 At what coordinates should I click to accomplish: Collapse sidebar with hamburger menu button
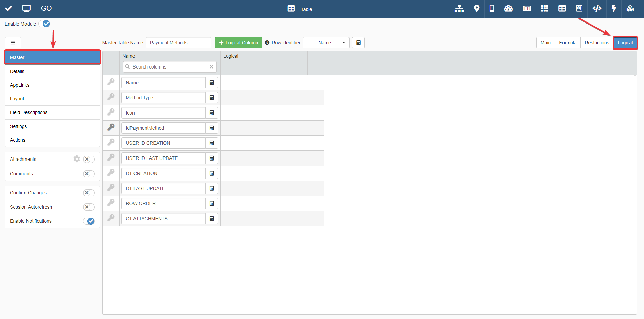click(x=13, y=43)
